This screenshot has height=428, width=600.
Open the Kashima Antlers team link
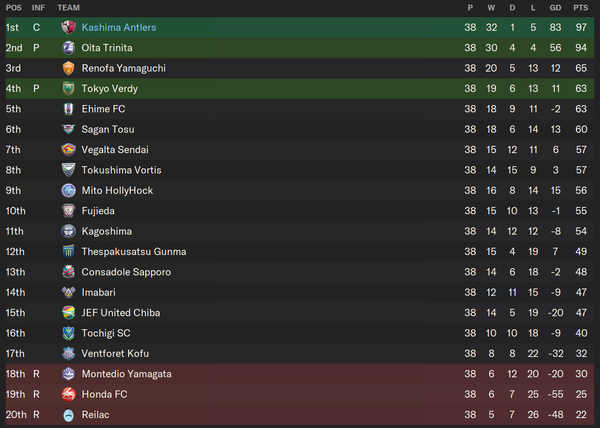click(119, 28)
